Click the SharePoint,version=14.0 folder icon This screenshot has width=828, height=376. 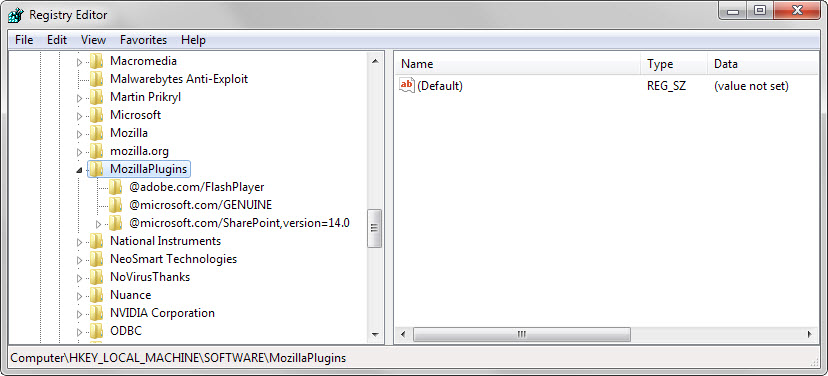coord(115,223)
